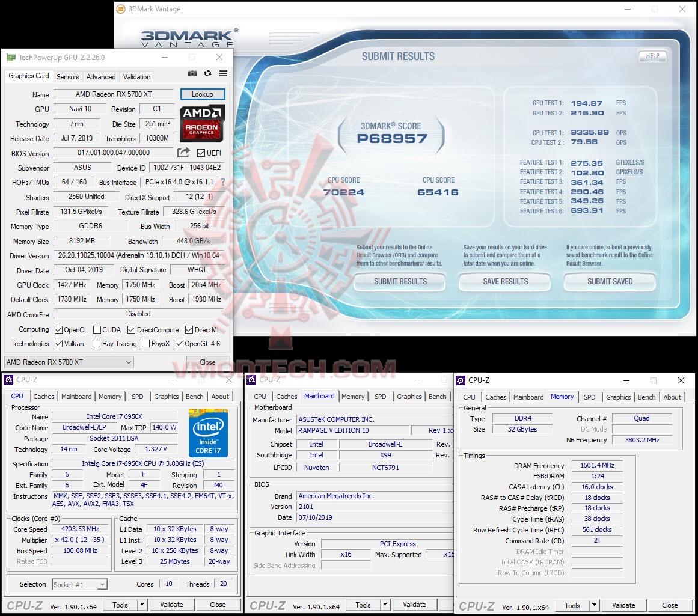Close the 3DMark Vantage window
The width and height of the screenshot is (698, 616).
682,9
